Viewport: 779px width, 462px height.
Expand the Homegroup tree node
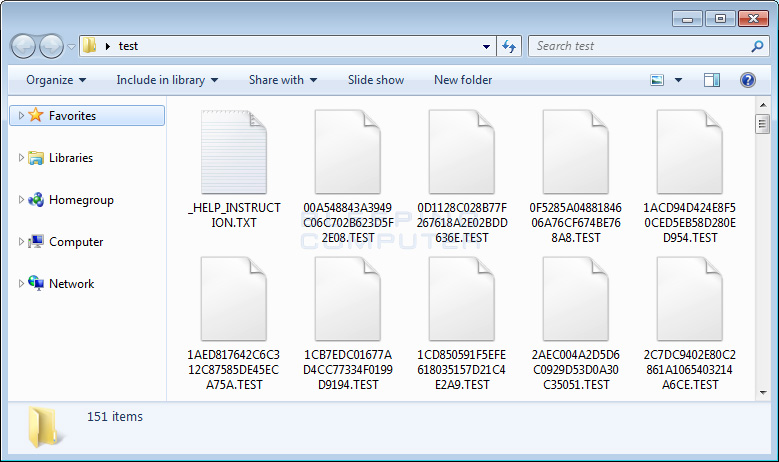[x=21, y=200]
